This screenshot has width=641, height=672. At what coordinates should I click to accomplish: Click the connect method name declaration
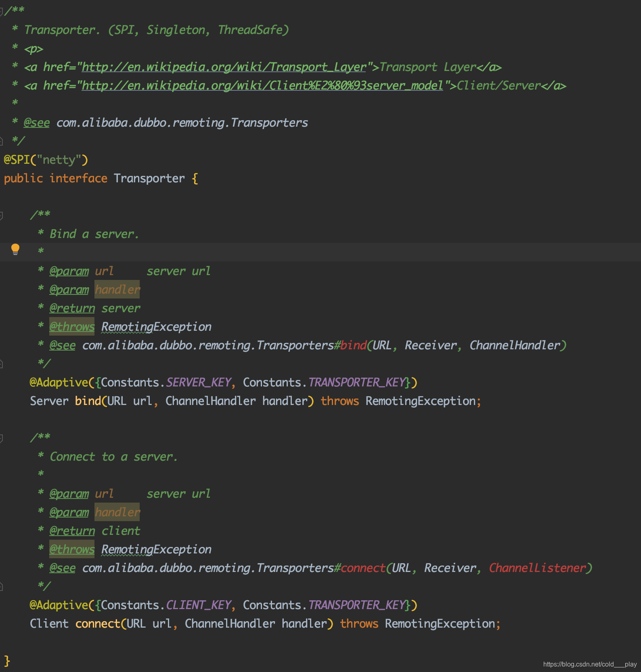[98, 624]
